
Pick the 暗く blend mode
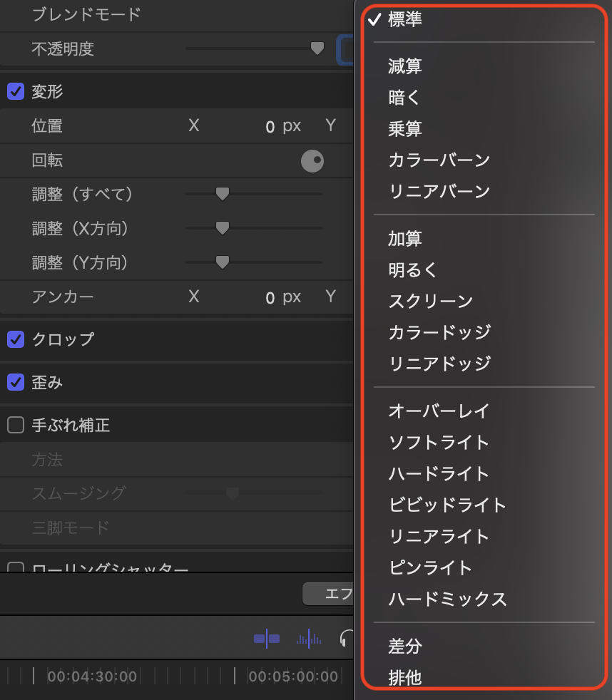[404, 98]
